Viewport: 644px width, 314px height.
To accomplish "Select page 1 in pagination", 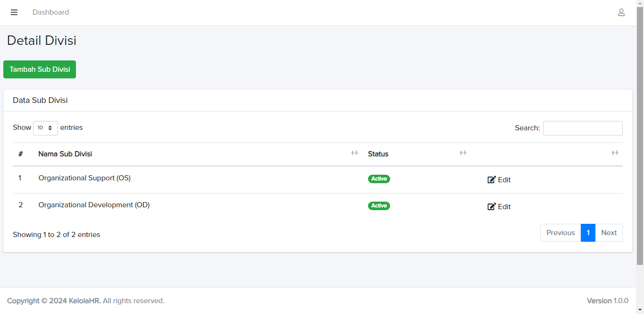I will tap(588, 233).
